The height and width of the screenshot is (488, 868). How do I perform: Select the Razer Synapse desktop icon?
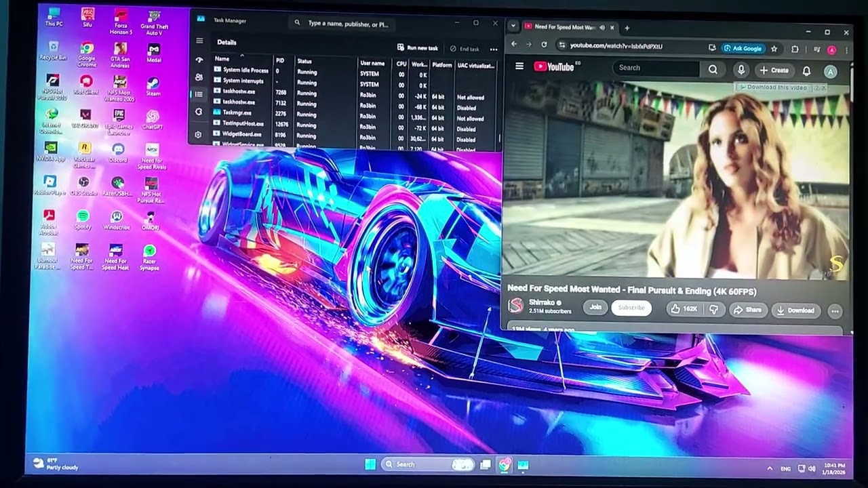150,258
